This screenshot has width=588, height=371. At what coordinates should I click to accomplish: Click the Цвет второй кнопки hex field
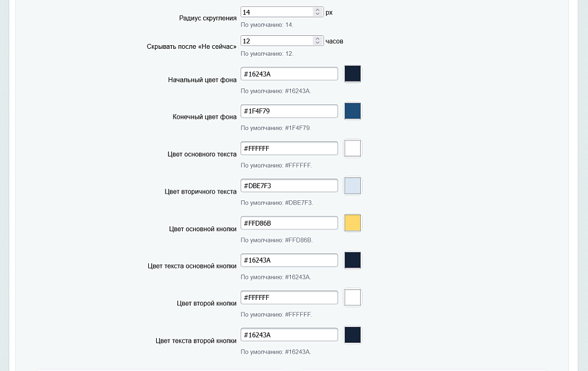click(x=289, y=297)
